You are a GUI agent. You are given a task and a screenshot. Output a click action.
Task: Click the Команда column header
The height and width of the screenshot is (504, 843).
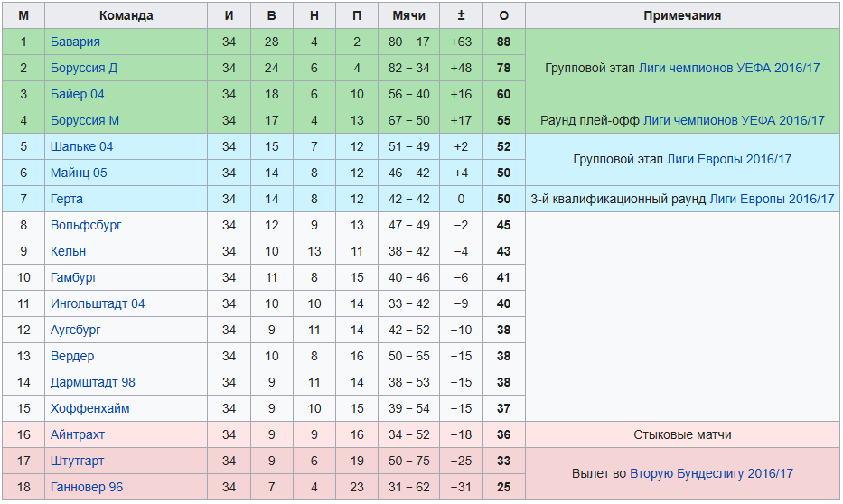coord(126,15)
